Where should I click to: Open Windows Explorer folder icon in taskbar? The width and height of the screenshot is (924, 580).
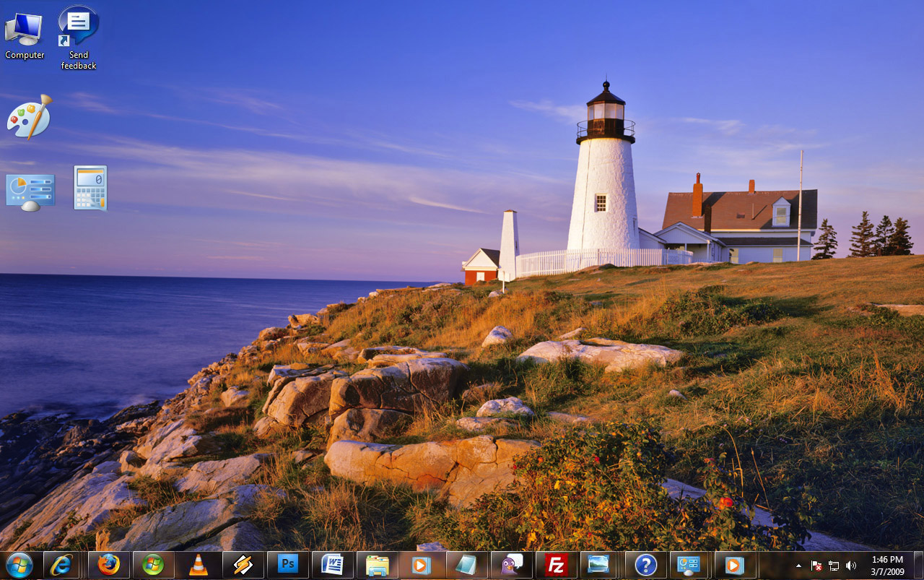[378, 564]
